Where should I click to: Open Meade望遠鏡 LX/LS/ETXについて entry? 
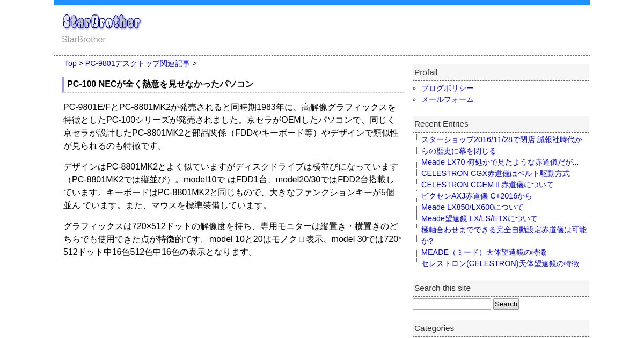(479, 218)
